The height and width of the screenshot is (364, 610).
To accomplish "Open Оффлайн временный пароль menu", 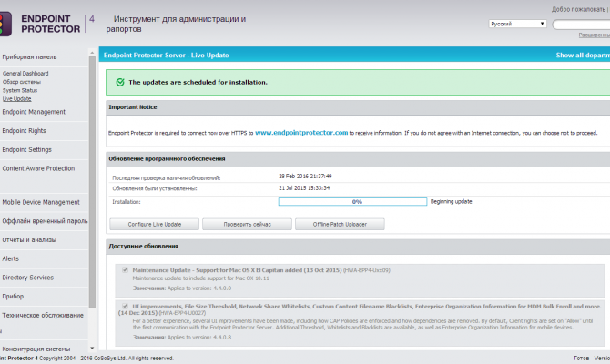I will tap(45, 221).
